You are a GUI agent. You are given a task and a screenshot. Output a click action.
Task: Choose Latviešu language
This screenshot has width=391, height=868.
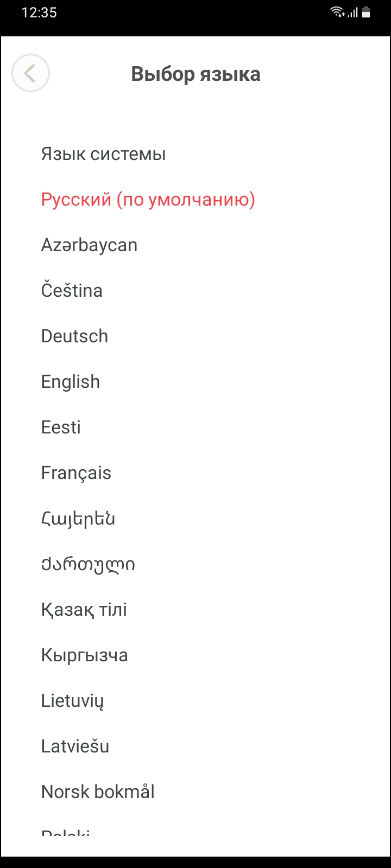click(x=75, y=746)
